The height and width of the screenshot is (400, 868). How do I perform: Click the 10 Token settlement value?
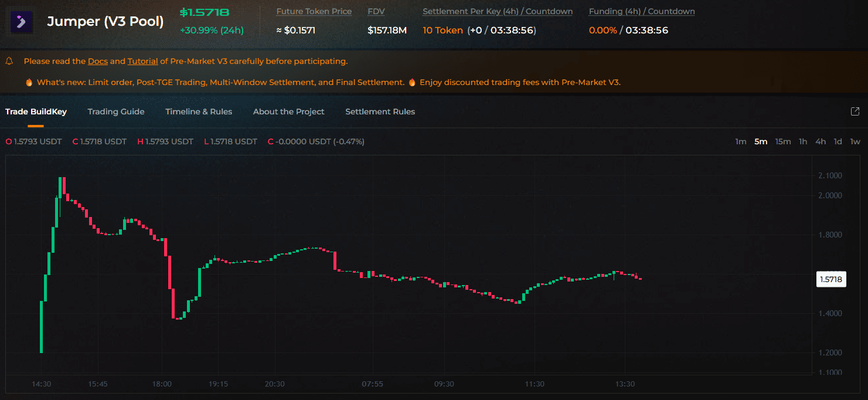(442, 30)
